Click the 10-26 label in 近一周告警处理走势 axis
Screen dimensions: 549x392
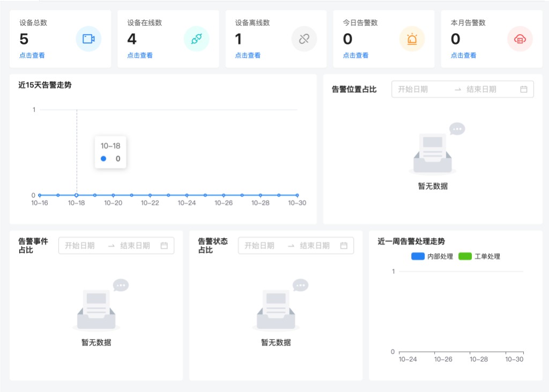click(443, 359)
